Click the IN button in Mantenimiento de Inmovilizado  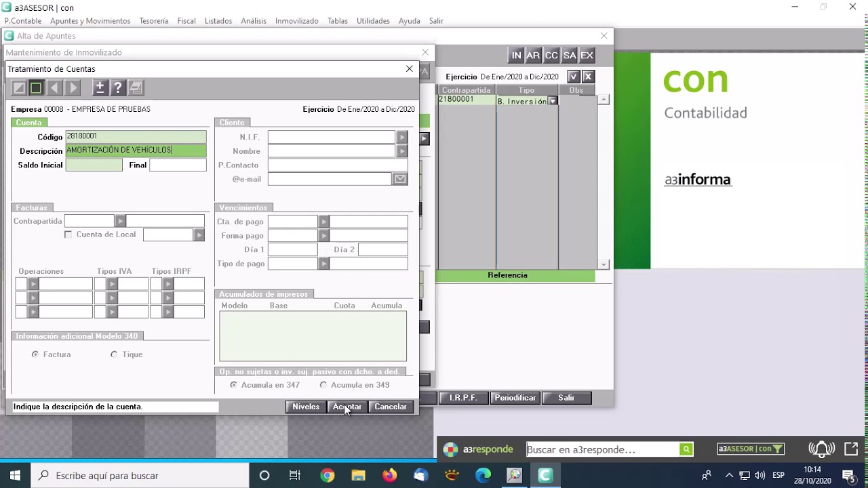pos(516,56)
